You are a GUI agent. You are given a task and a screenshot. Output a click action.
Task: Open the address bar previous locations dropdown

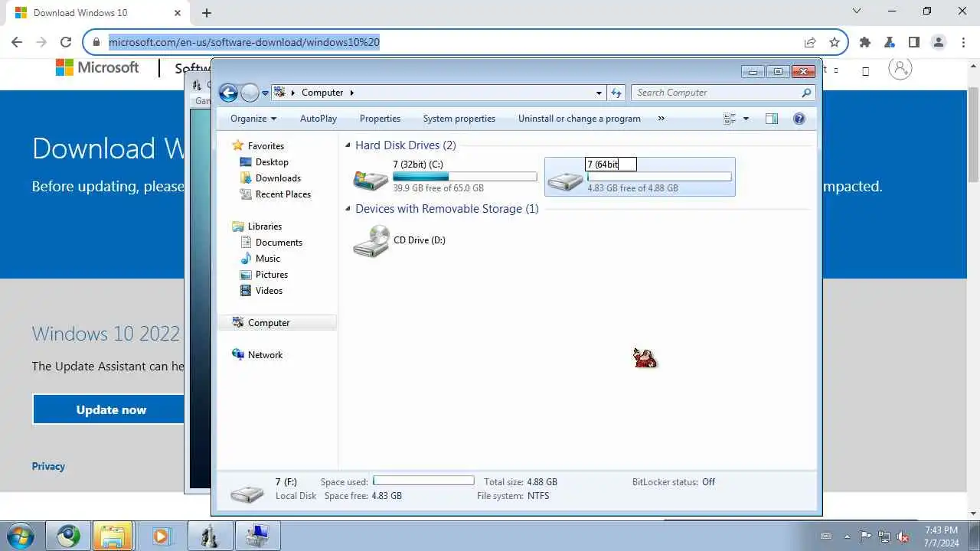[x=599, y=93]
